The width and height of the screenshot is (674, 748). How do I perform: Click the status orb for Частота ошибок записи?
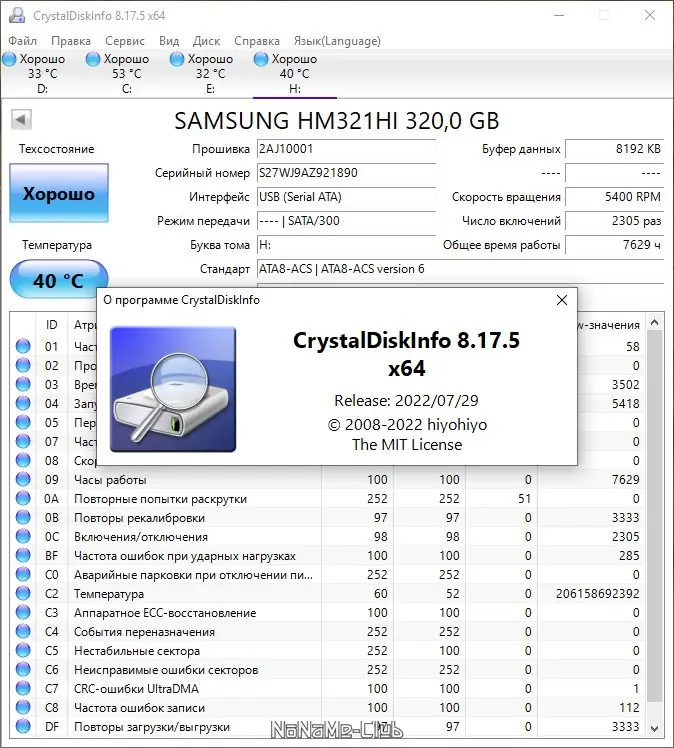point(23,707)
